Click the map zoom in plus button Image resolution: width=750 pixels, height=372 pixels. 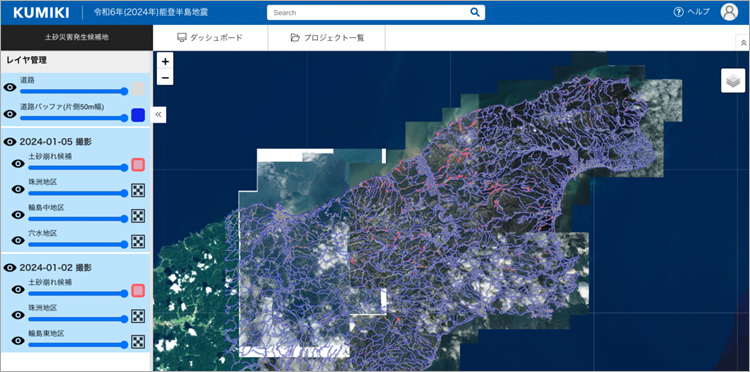(165, 61)
